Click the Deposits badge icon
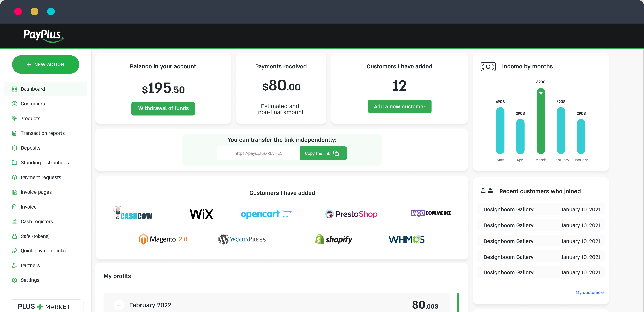This screenshot has height=312, width=644. (15, 148)
